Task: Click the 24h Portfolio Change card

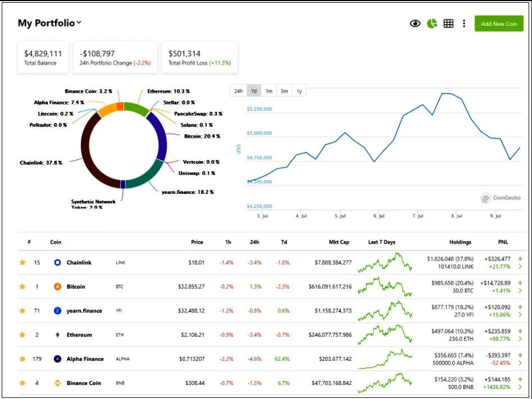Action: click(115, 57)
